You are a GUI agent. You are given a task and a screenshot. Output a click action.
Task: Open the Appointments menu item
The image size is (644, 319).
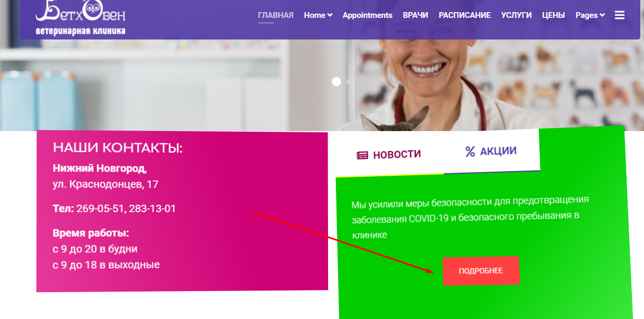tap(367, 15)
